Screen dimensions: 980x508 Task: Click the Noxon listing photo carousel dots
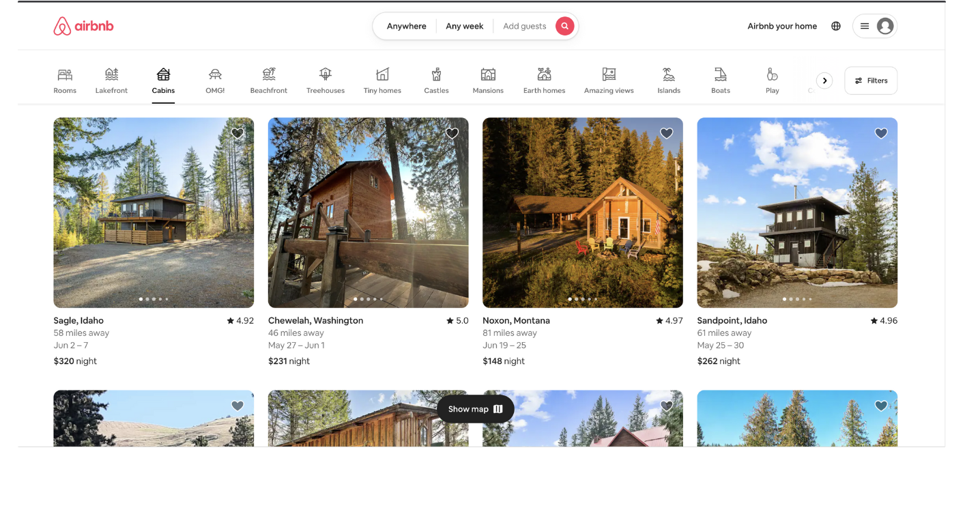[x=583, y=299]
